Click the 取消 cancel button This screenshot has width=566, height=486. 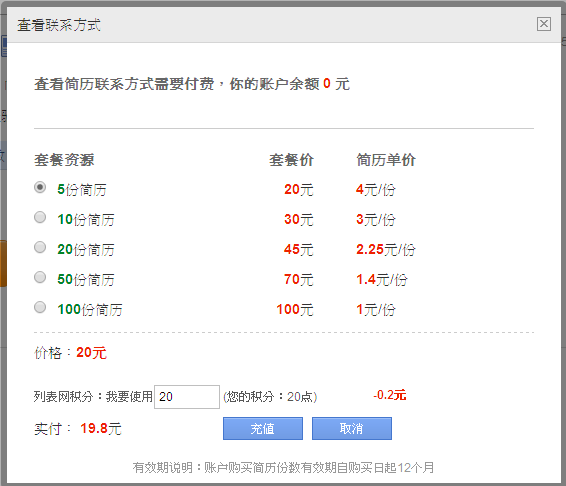tap(352, 429)
